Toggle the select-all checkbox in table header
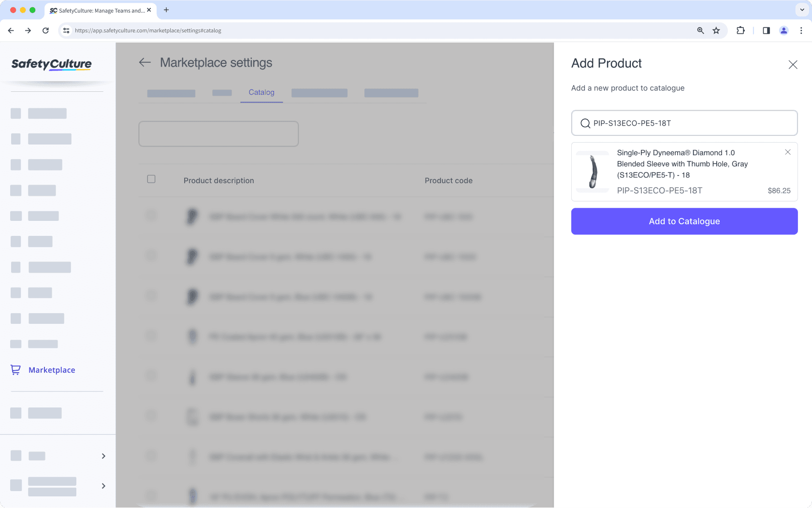 pos(151,179)
